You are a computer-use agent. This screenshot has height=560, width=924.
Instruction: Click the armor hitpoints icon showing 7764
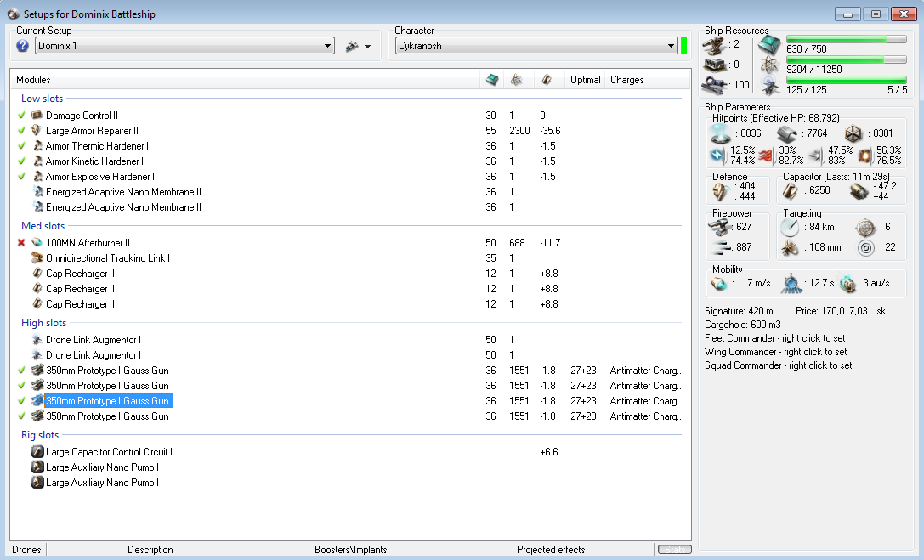click(786, 133)
